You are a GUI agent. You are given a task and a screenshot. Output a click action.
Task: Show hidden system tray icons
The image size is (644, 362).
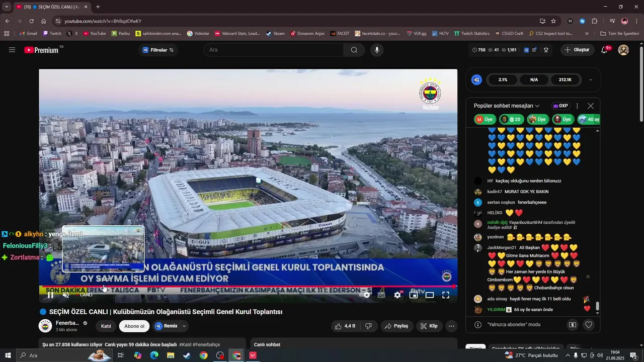(568, 355)
